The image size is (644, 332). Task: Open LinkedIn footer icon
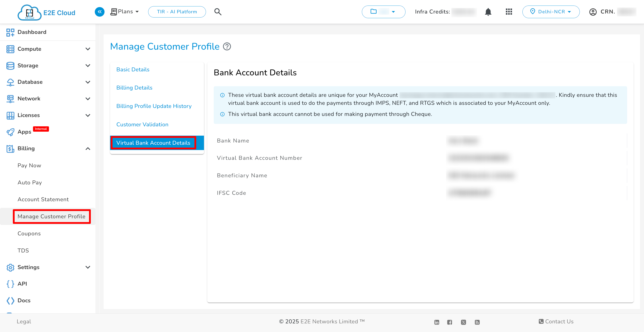436,322
